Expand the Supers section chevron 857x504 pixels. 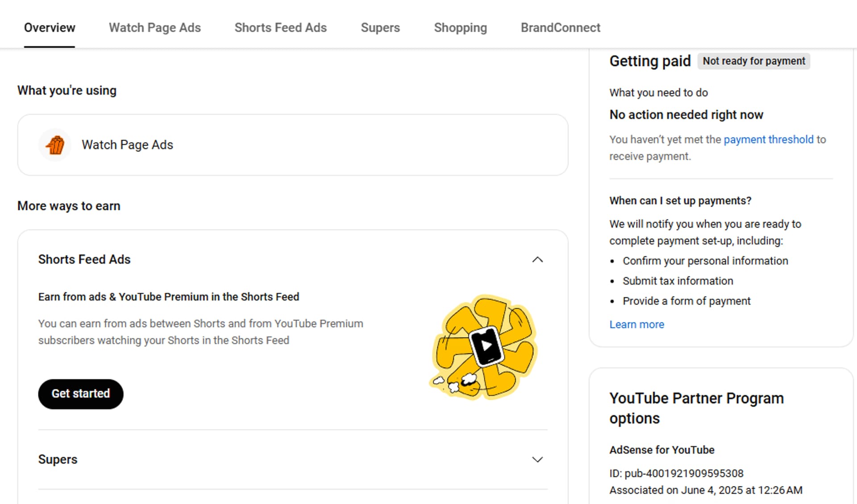(537, 459)
